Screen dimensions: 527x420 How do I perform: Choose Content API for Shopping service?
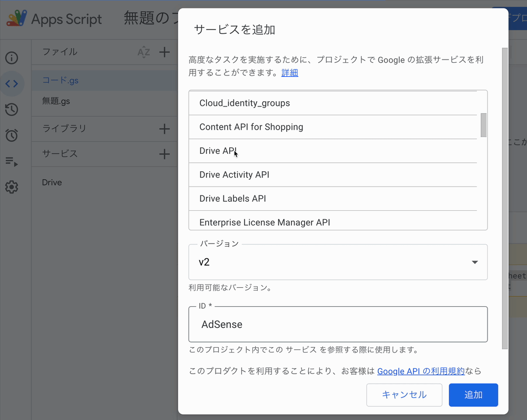(x=333, y=127)
